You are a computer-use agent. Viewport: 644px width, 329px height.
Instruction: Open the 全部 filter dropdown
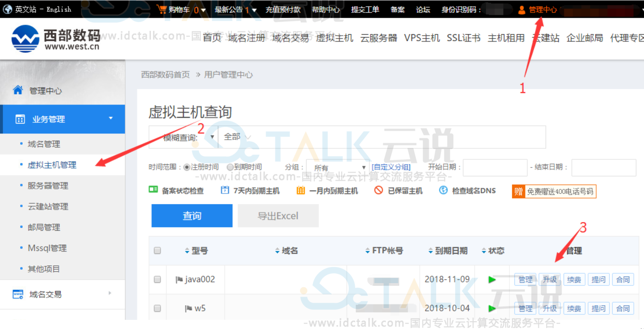click(x=238, y=137)
